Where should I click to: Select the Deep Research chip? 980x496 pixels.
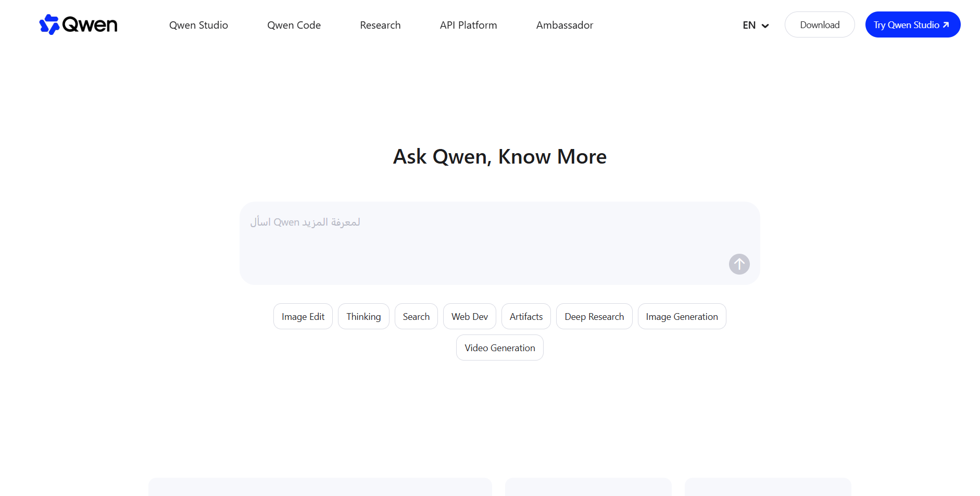[x=594, y=316]
